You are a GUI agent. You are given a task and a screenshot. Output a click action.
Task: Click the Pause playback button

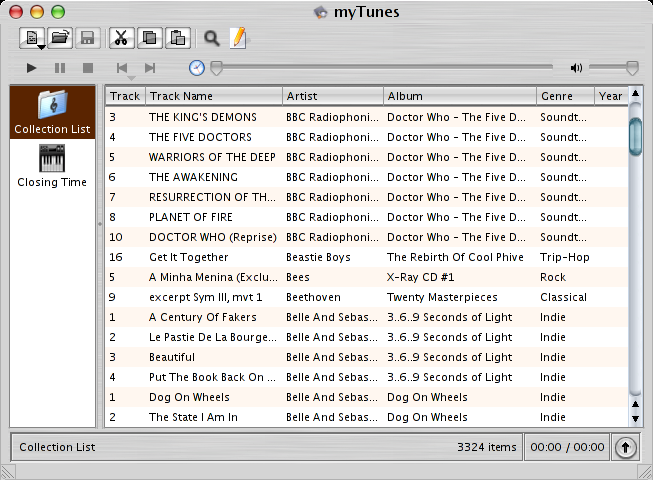60,68
